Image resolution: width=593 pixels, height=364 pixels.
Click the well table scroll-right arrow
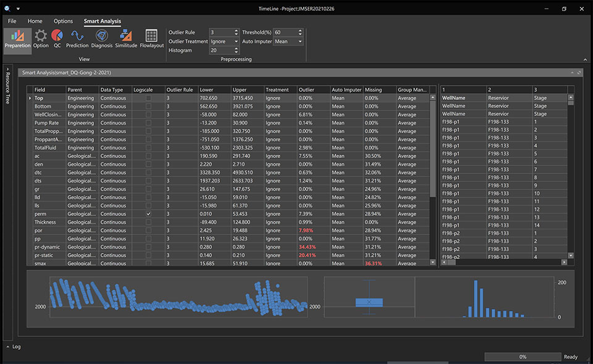coord(564,262)
